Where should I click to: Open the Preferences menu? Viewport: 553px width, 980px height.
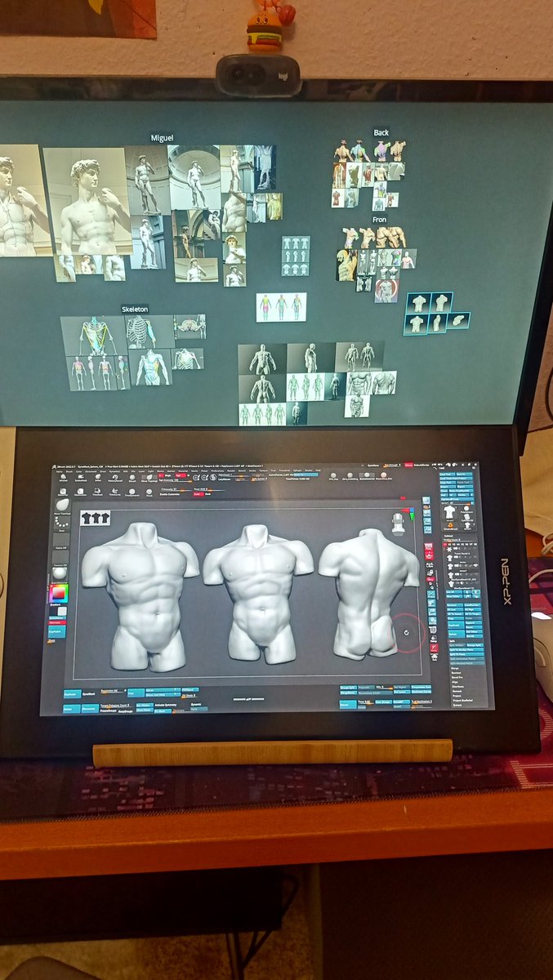point(218,471)
